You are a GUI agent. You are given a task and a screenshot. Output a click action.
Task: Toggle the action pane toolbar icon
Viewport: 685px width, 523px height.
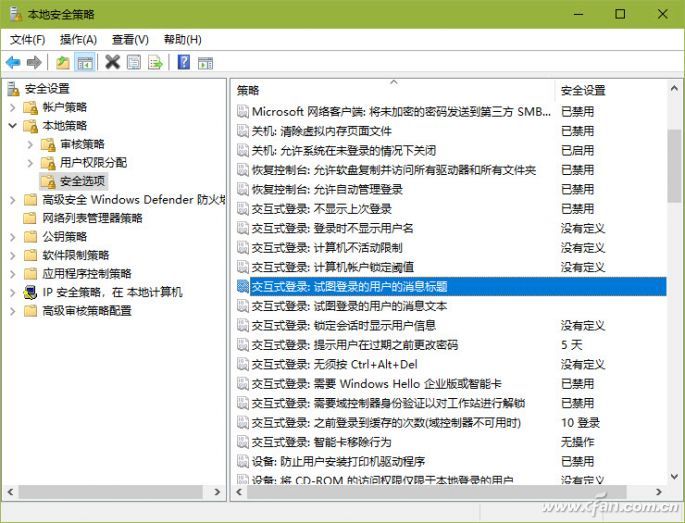coord(205,63)
